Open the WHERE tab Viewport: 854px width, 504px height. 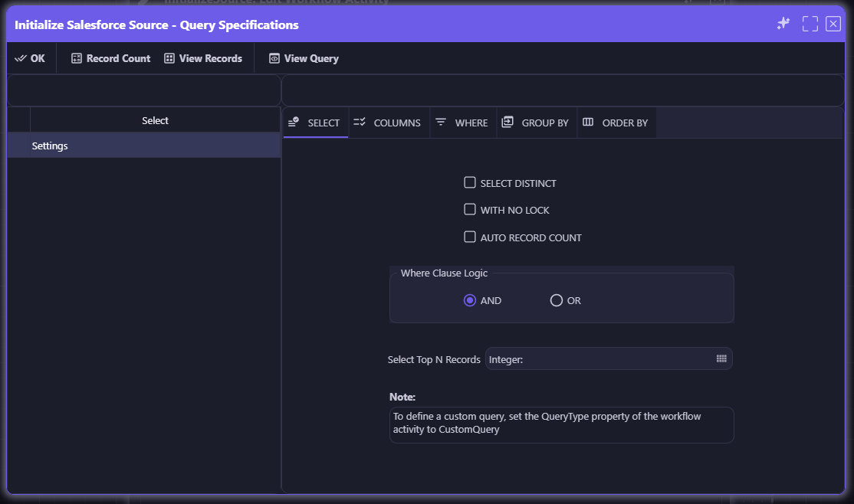(x=463, y=123)
